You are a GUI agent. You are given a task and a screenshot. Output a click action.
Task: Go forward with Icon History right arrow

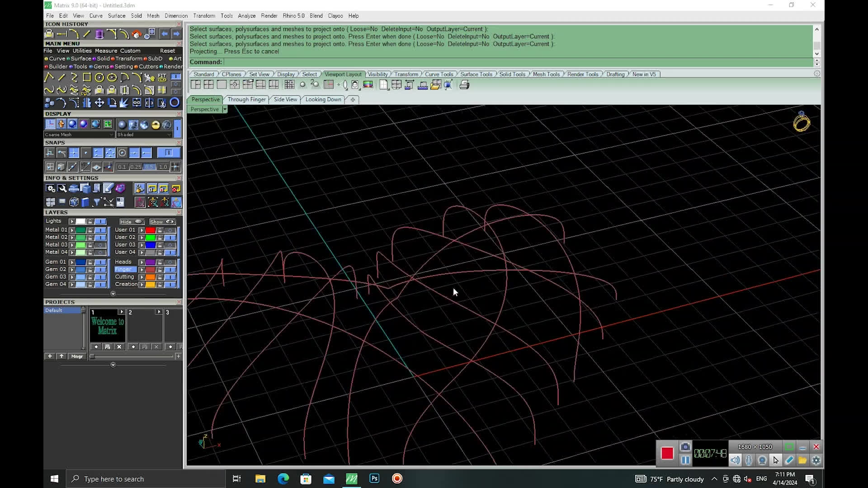coord(176,34)
